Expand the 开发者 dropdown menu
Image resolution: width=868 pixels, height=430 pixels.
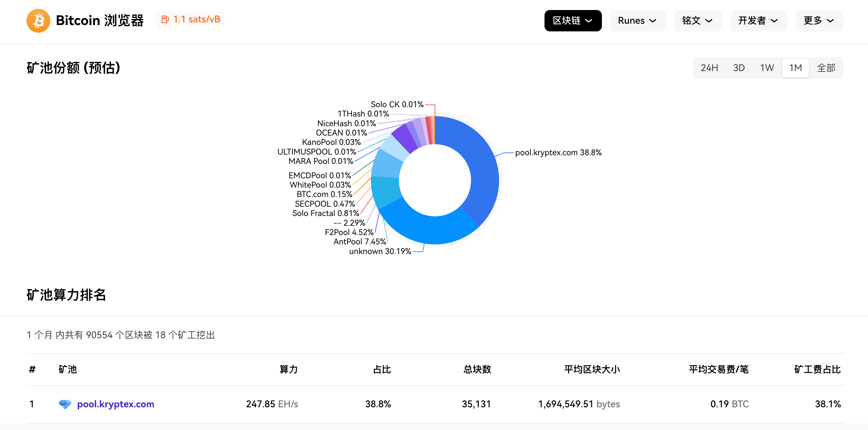pyautogui.click(x=758, y=21)
